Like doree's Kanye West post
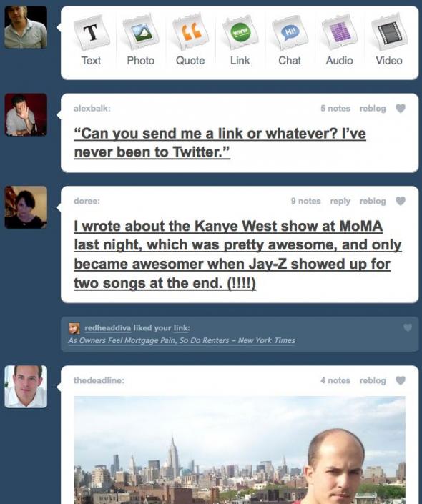Screen dimensions: 422x504 (400, 201)
